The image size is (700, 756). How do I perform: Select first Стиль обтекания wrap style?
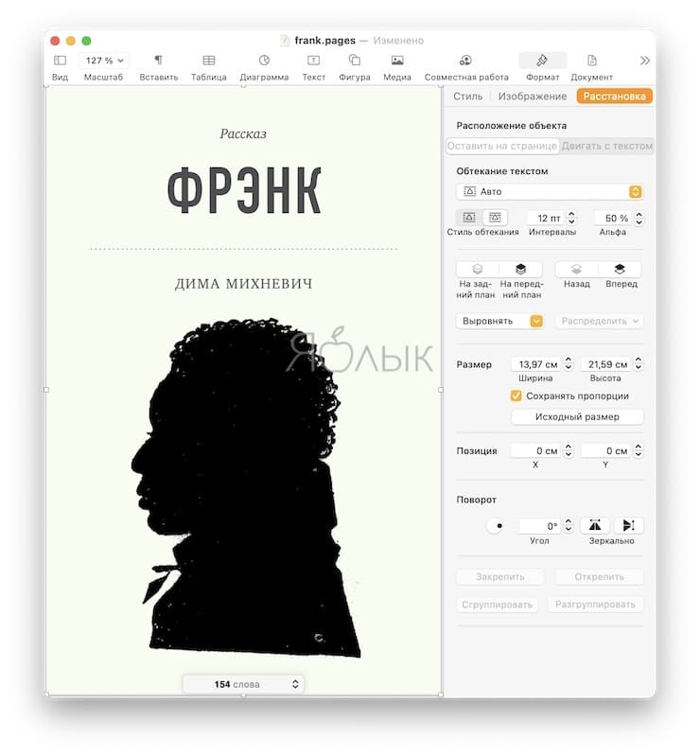point(469,218)
